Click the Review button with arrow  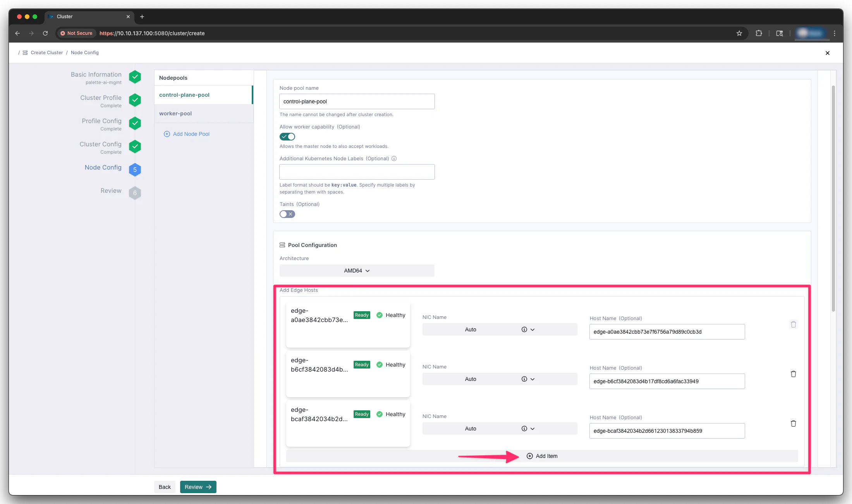(198, 487)
